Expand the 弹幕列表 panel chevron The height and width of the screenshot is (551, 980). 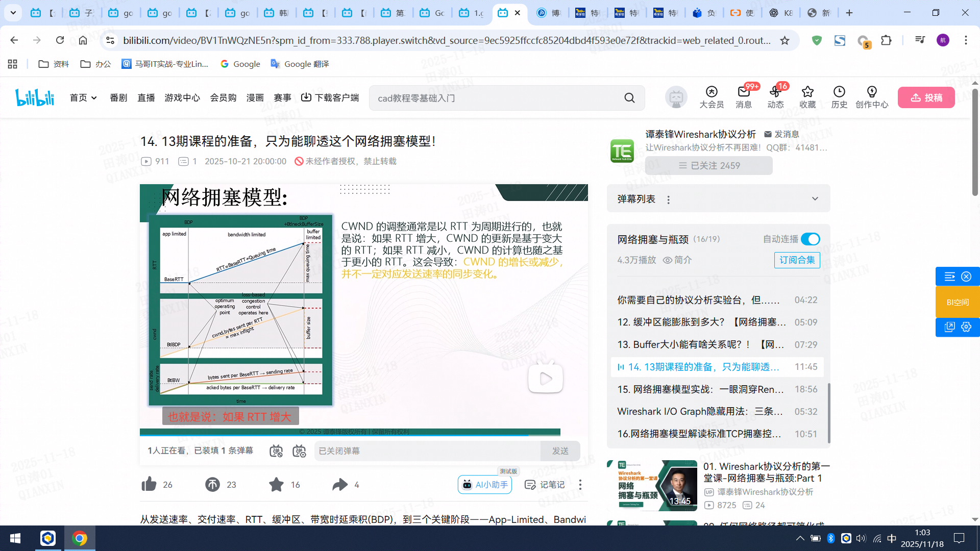click(815, 199)
